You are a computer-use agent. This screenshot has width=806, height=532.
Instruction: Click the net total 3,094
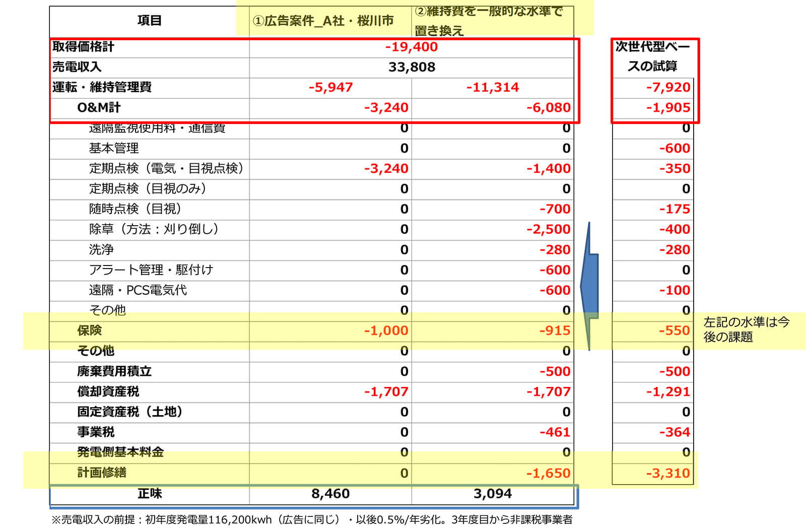point(492,494)
